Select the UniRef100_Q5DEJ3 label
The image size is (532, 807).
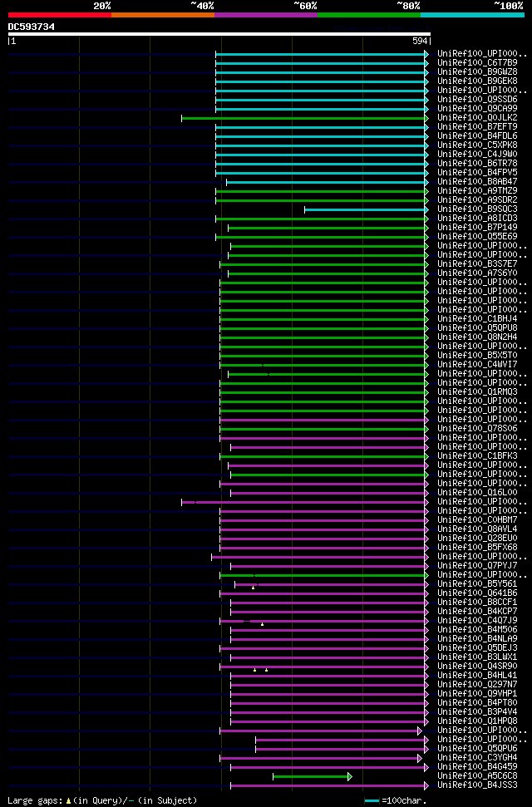[x=477, y=648]
